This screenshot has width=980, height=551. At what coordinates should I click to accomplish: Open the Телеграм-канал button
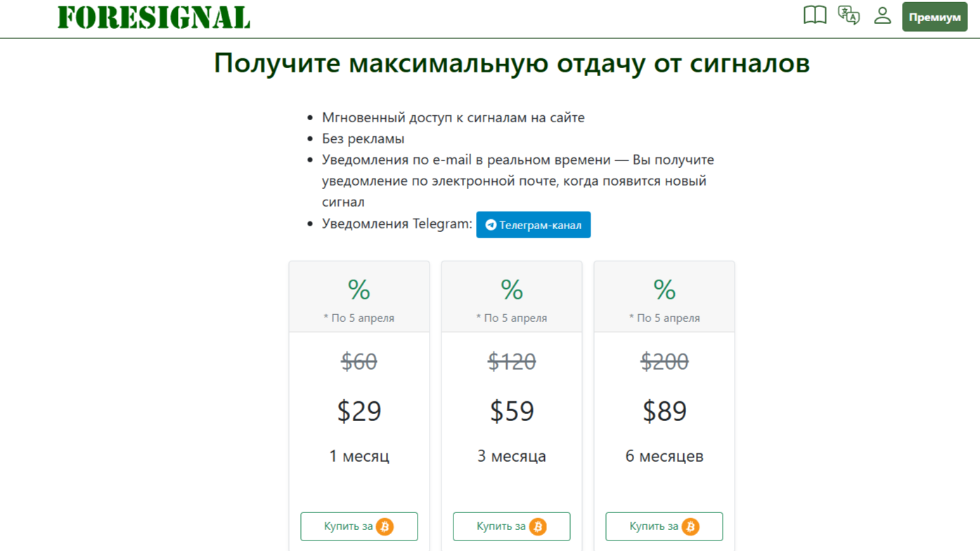point(533,225)
